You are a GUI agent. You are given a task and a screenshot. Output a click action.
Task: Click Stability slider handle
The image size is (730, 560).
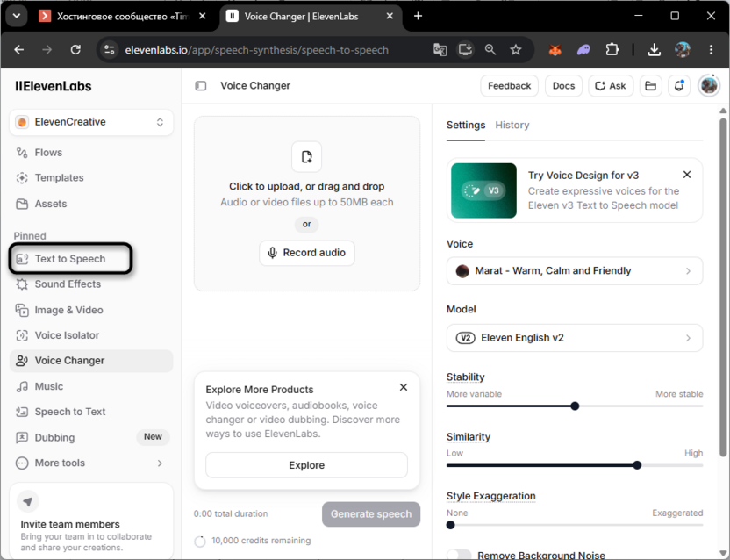pos(575,406)
